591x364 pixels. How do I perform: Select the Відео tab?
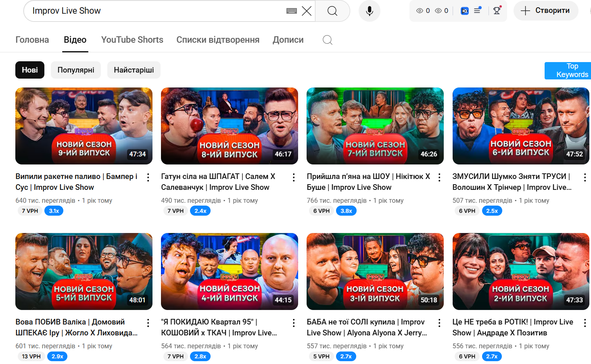[75, 40]
